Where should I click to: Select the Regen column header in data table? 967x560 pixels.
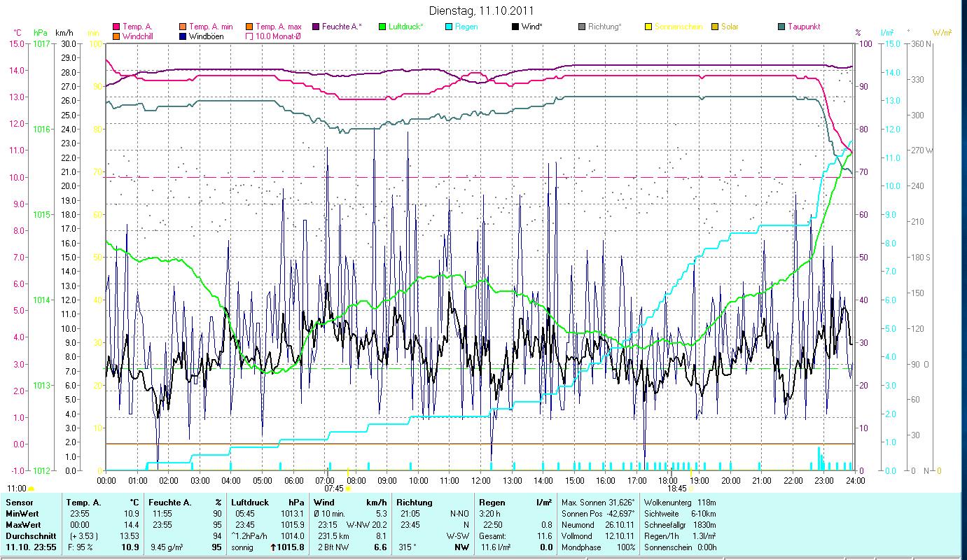(x=492, y=503)
